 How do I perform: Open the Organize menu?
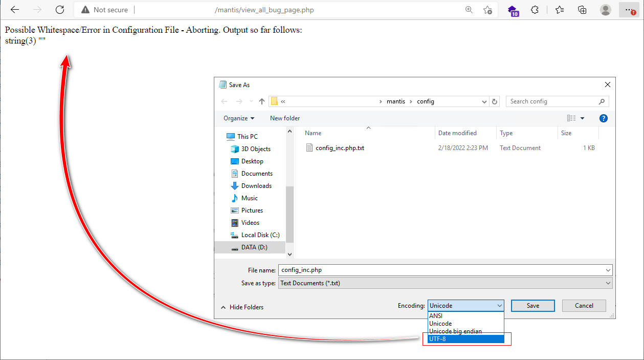[239, 118]
